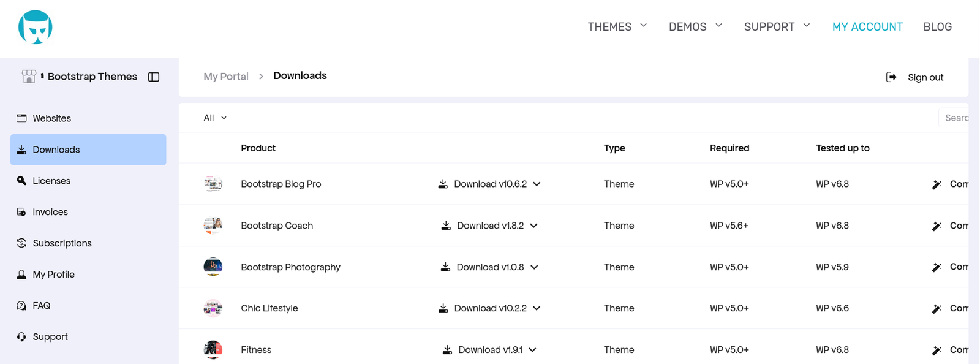Expand version list for Download v1.9.1
This screenshot has width=980, height=364.
tap(532, 350)
